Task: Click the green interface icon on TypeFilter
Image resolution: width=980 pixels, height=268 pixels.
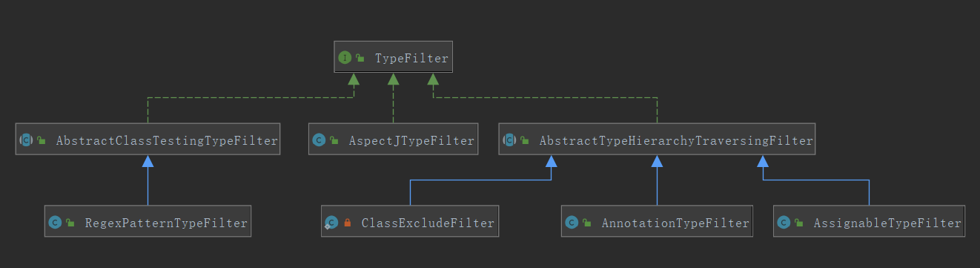Action: 345,57
